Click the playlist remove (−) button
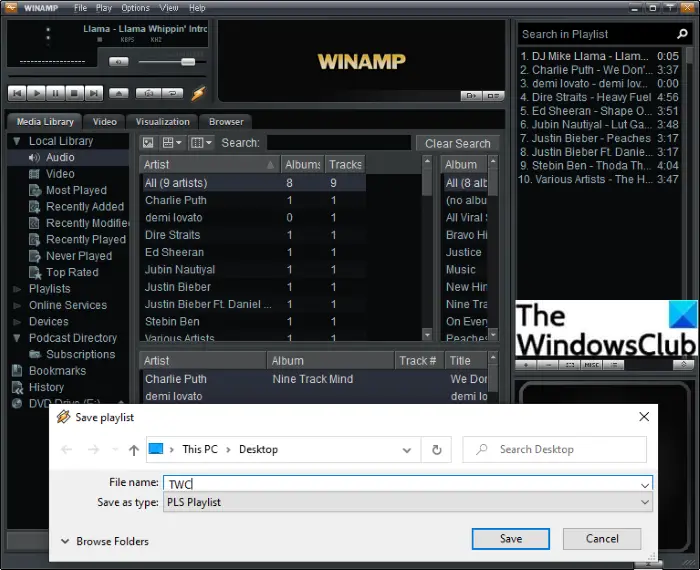The image size is (700, 570). (x=548, y=365)
